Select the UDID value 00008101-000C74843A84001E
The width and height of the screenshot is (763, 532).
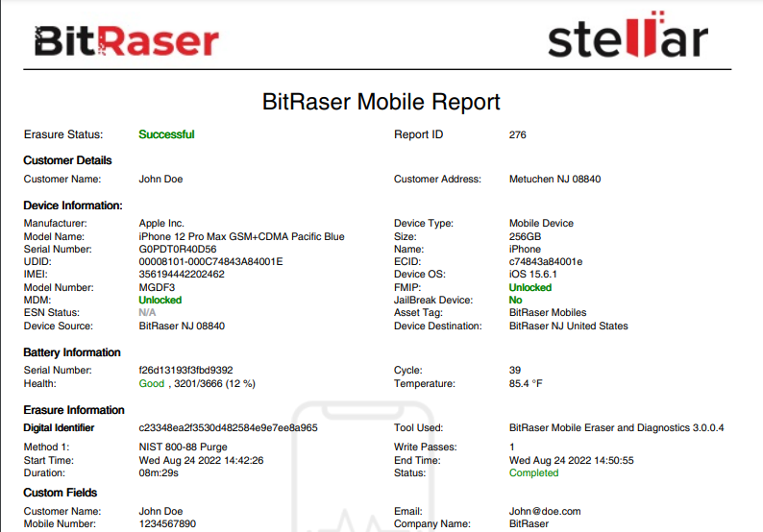(x=210, y=261)
